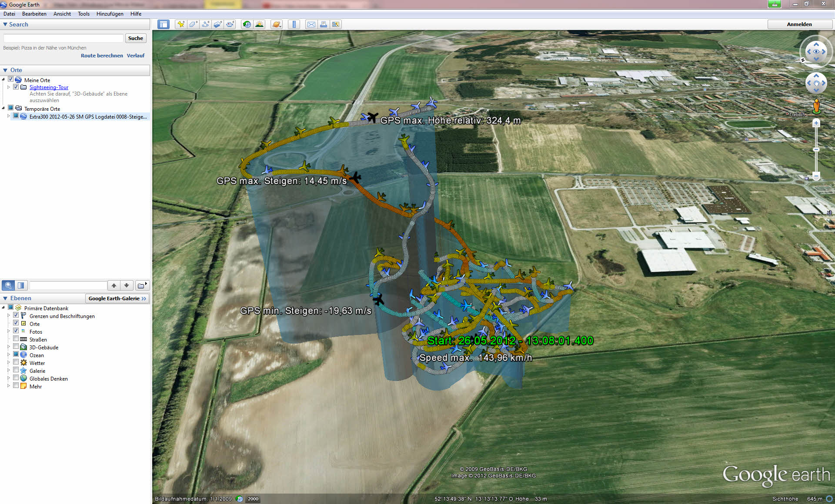Viewport: 835px width, 504px height.
Task: Click the main search input box
Action: [x=63, y=38]
